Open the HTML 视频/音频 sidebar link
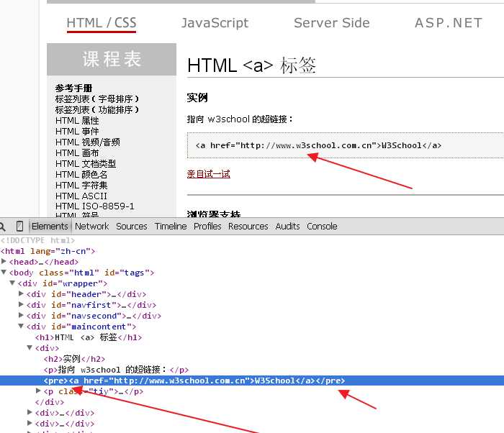This screenshot has height=433, width=504. pyautogui.click(x=88, y=142)
